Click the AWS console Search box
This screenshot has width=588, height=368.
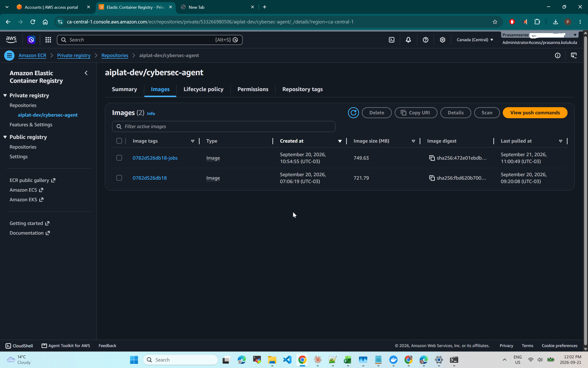click(x=150, y=40)
